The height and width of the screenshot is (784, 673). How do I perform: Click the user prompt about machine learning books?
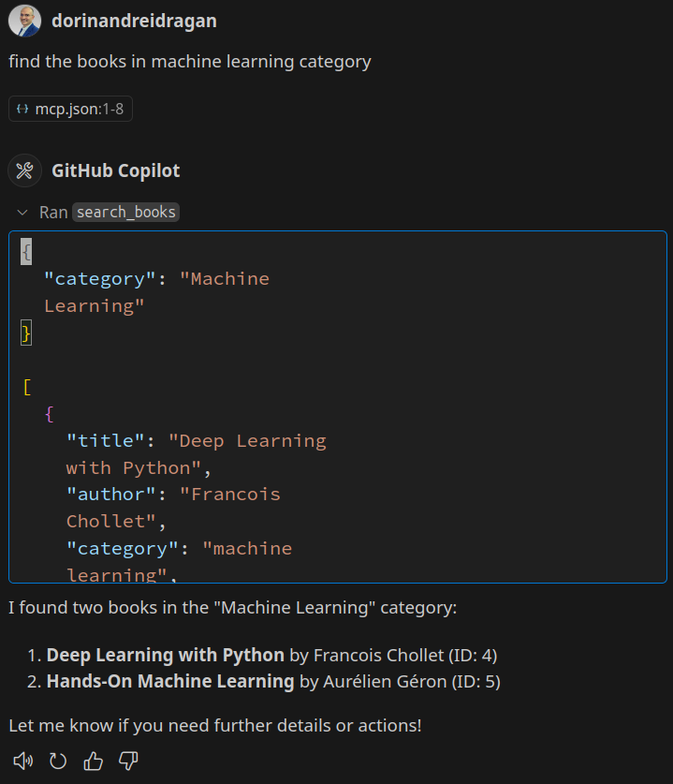[x=190, y=62]
